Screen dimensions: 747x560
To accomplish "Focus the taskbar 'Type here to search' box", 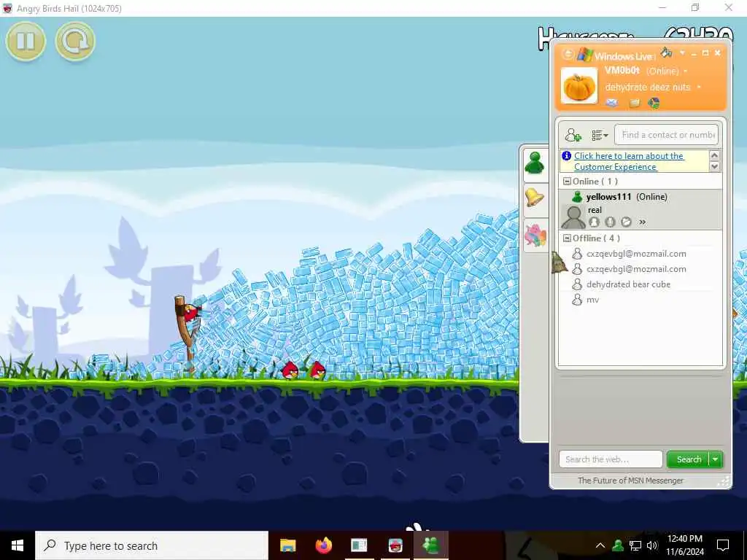I will click(152, 545).
